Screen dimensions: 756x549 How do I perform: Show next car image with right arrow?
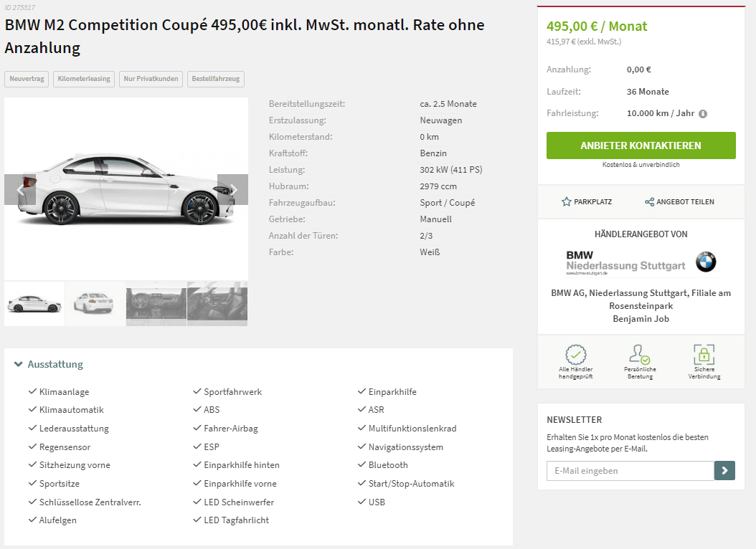pyautogui.click(x=233, y=190)
